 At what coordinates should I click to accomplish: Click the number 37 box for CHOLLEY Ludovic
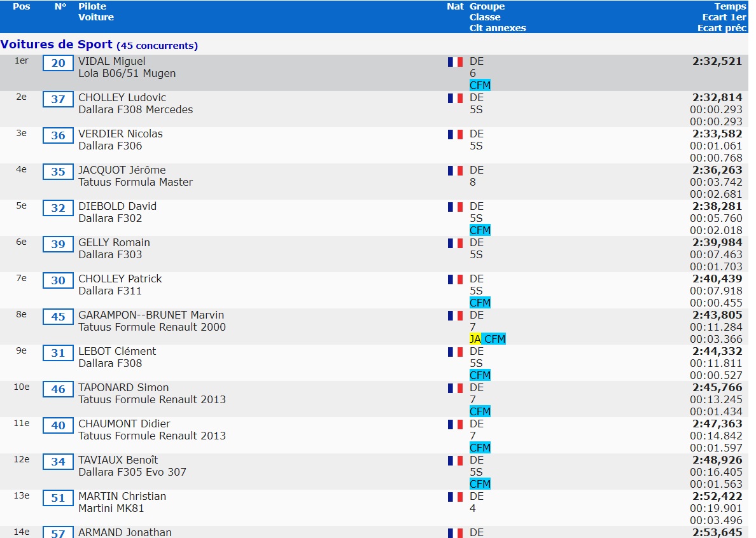58,99
